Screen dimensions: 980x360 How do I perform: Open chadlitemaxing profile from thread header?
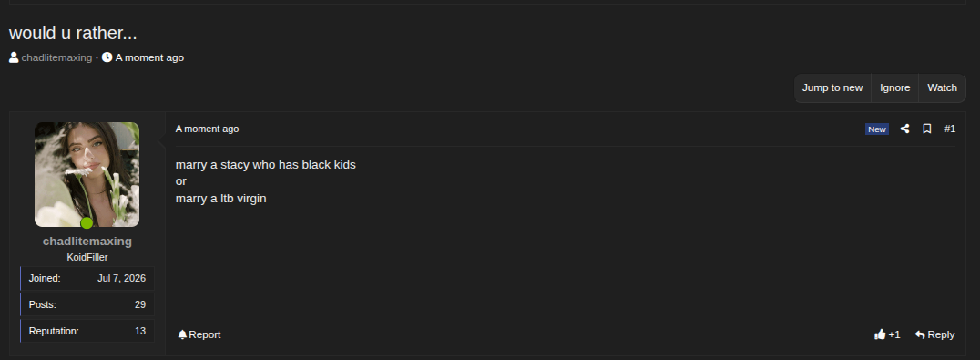(56, 57)
